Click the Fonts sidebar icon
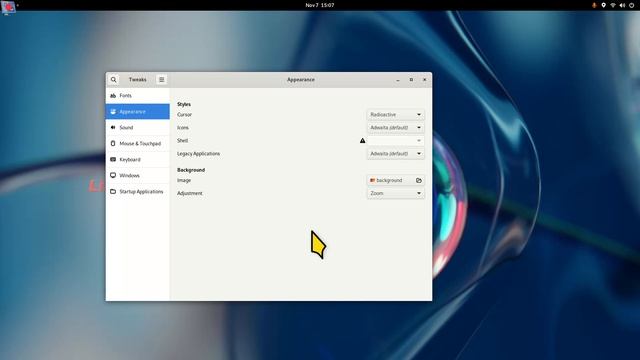 [113, 96]
